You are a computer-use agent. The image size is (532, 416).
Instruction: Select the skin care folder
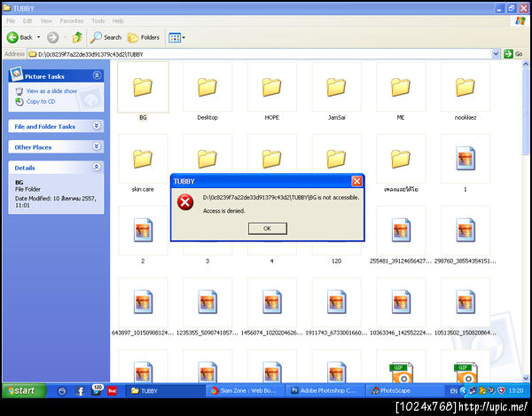point(143,163)
